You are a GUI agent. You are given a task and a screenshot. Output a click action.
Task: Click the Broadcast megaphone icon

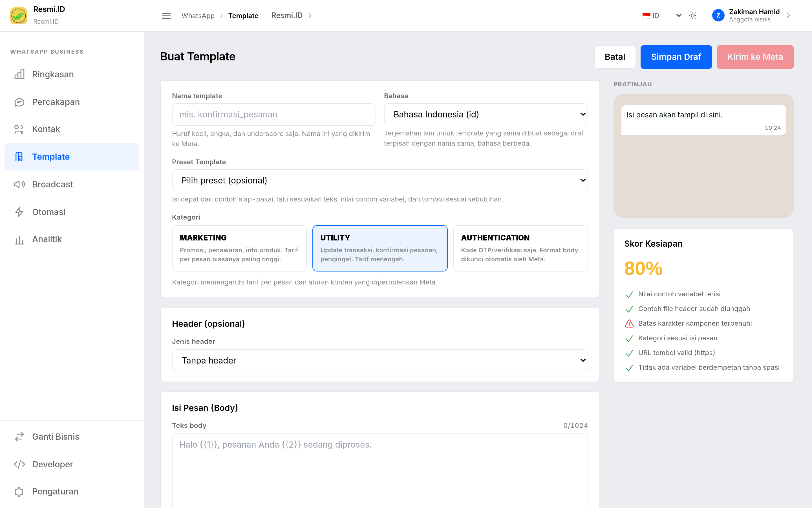pos(19,185)
